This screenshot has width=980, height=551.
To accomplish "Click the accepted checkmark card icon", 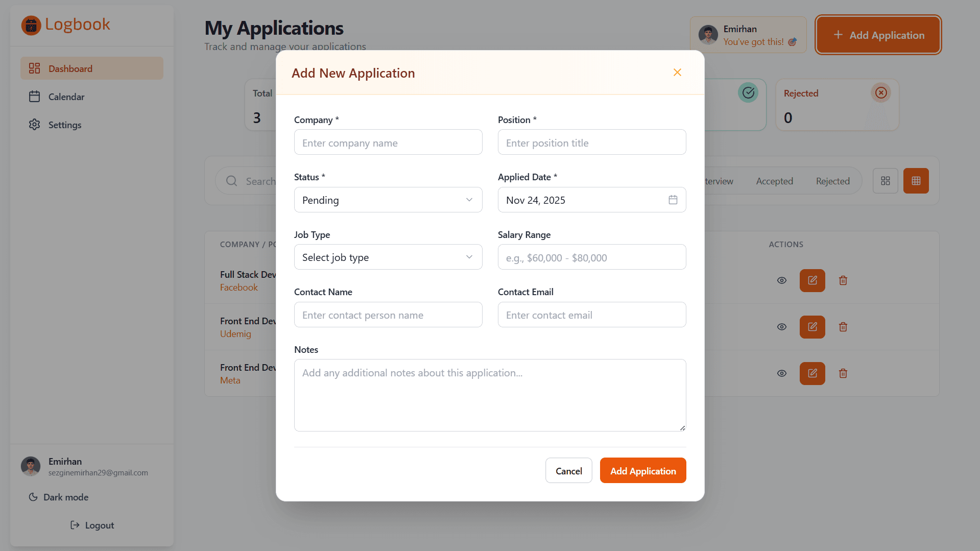I will point(748,92).
